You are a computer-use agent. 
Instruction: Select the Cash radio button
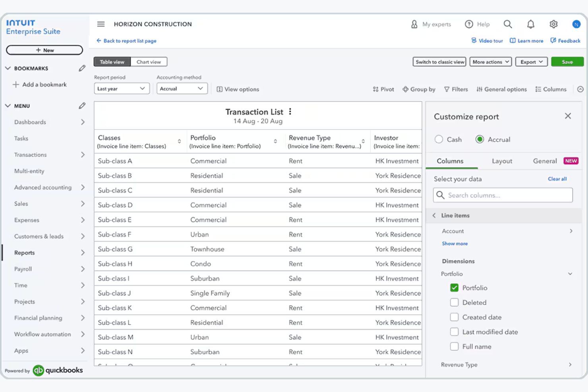[x=439, y=139]
